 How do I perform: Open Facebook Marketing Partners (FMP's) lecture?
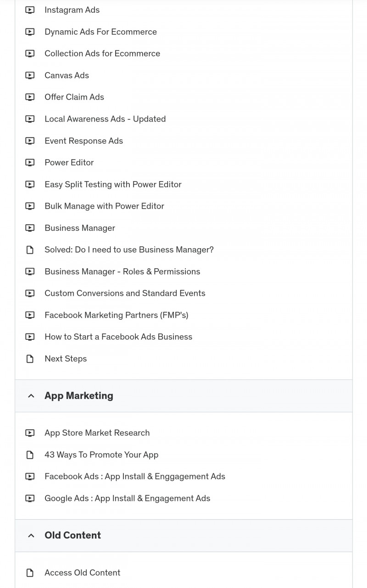[117, 315]
